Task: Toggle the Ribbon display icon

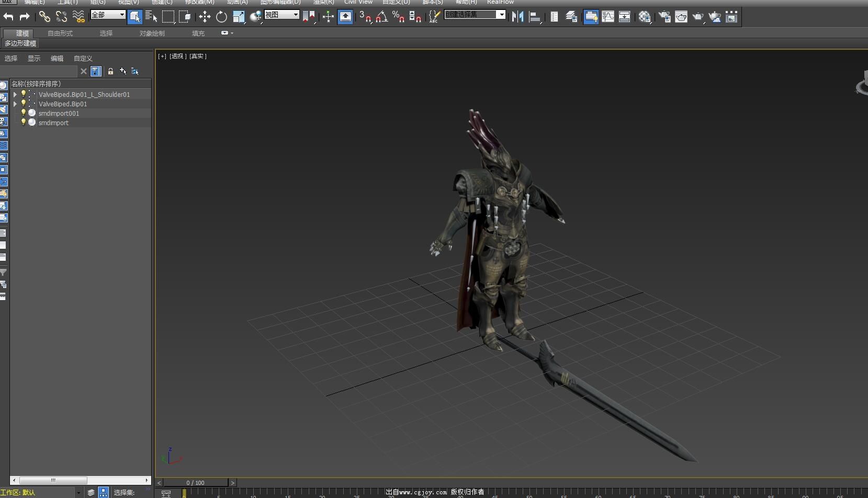Action: pos(591,17)
